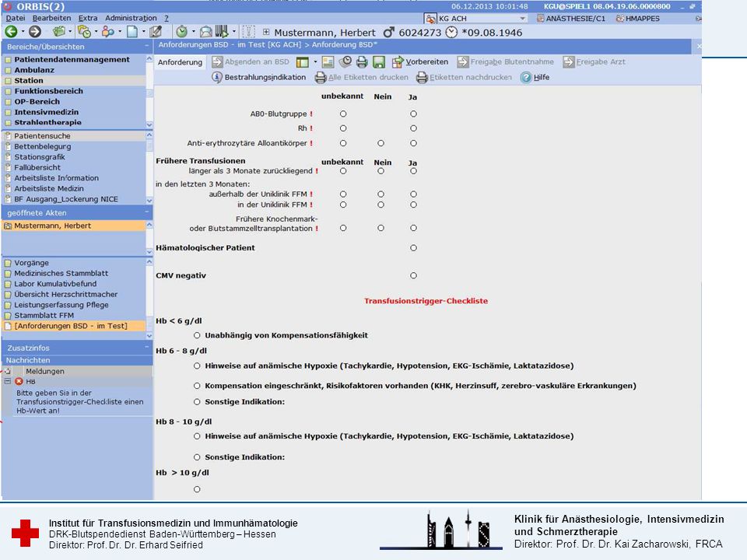Click the history clock icon in form toolbar
The height and width of the screenshot is (560, 747).
[x=345, y=61]
